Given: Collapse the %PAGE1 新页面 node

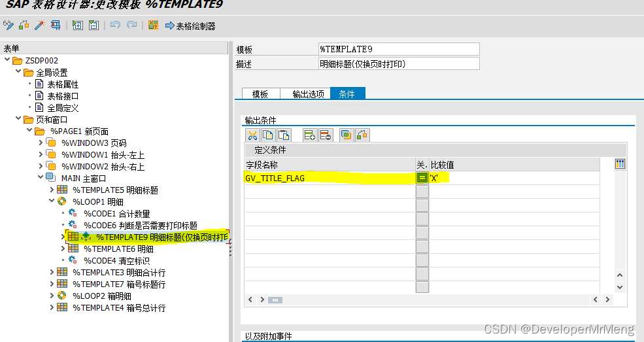Looking at the screenshot, I should tap(29, 131).
